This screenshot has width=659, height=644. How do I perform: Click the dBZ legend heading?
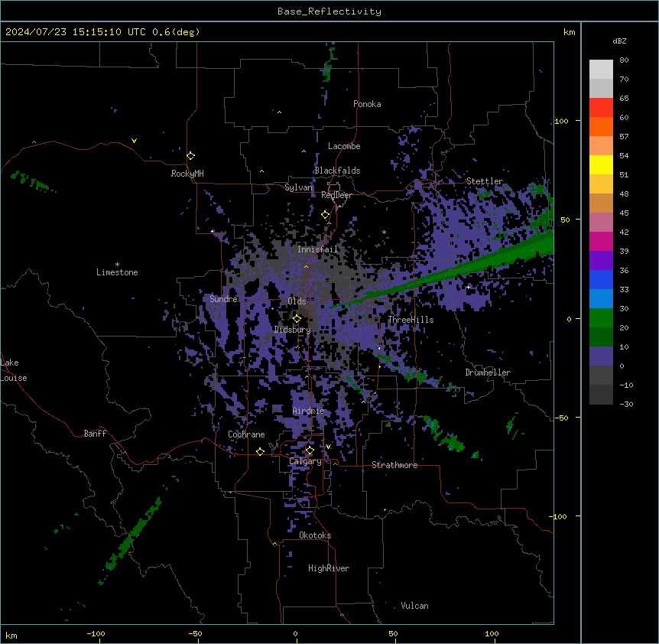619,41
